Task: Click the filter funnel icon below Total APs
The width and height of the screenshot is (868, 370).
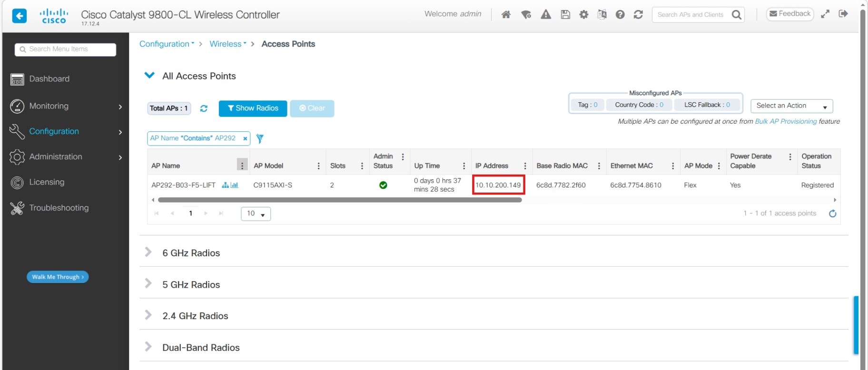Action: (x=260, y=138)
